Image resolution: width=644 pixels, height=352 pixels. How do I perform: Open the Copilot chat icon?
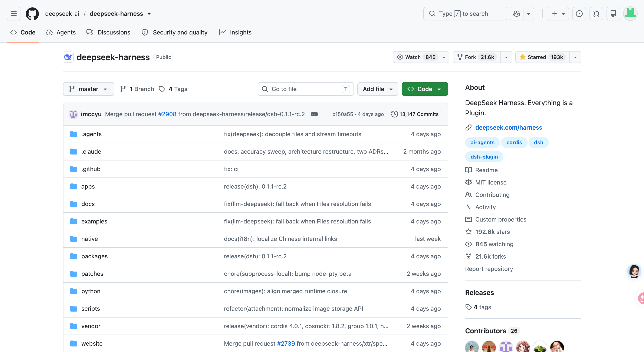pos(516,13)
